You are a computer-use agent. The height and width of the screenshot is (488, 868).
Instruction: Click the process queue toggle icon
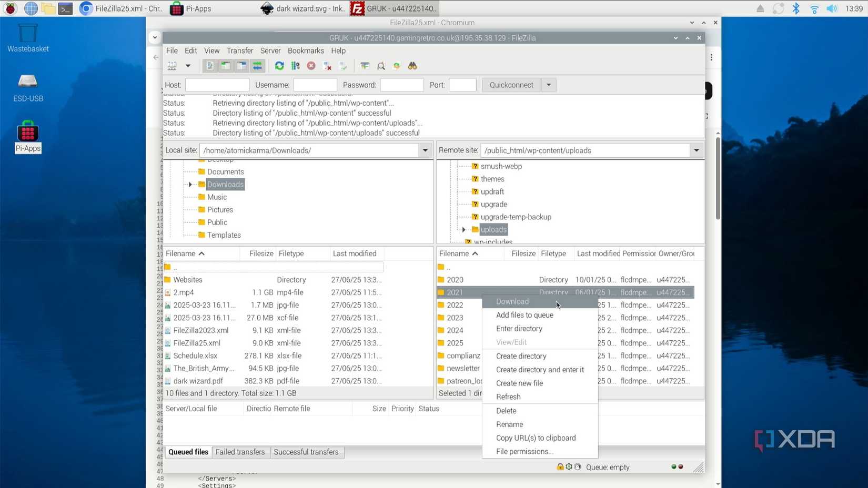[296, 66]
